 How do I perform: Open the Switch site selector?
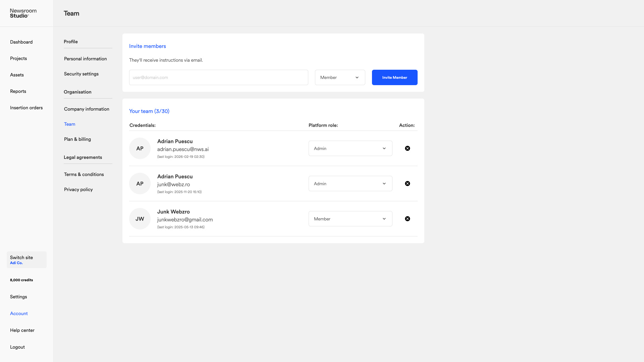pos(26,260)
